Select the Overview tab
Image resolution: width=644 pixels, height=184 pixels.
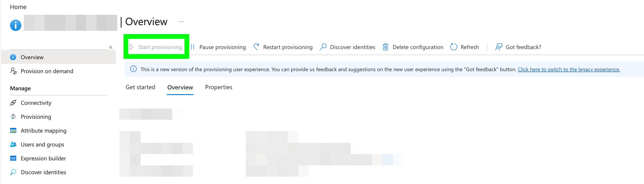tap(180, 87)
